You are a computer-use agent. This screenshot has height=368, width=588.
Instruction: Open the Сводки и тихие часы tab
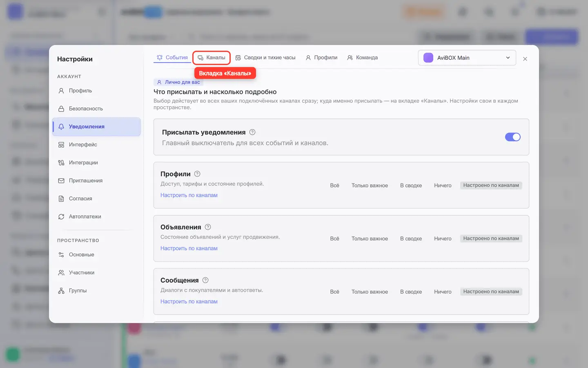pos(265,58)
